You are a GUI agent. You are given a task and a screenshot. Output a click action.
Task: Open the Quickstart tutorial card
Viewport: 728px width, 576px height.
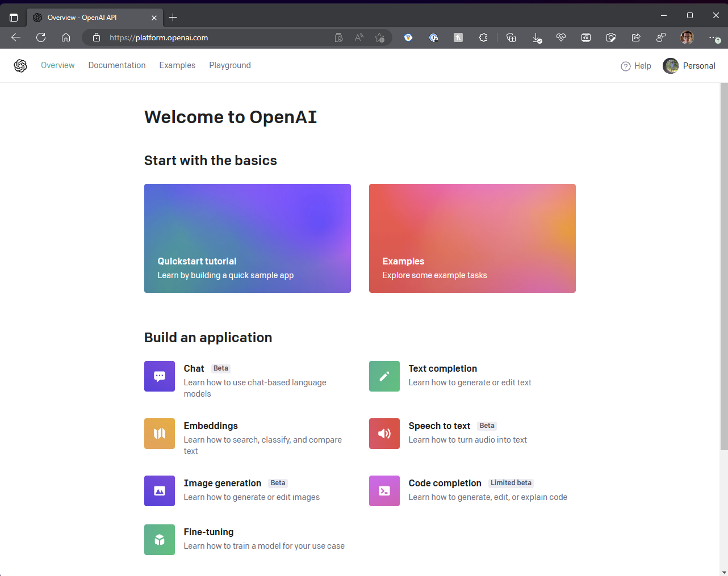[x=248, y=238]
